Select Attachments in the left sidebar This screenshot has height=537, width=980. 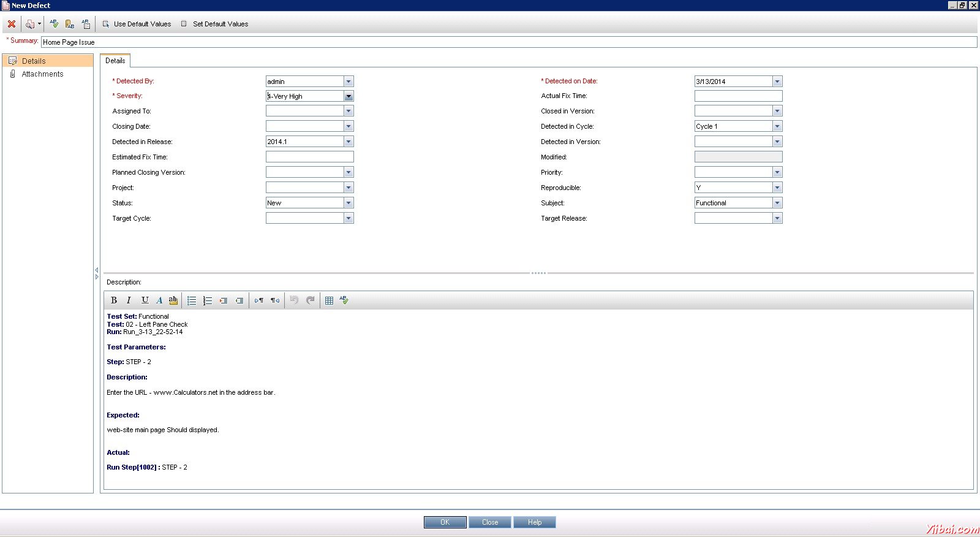pyautogui.click(x=42, y=74)
